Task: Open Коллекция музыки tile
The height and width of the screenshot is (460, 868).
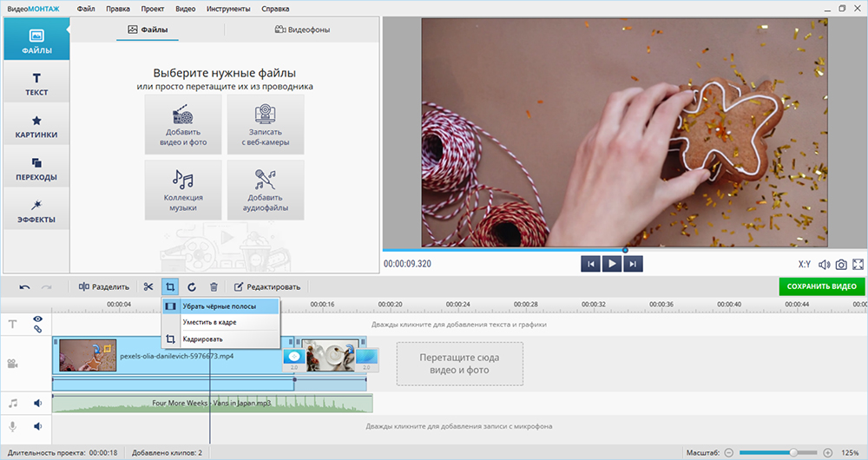Action: point(183,190)
